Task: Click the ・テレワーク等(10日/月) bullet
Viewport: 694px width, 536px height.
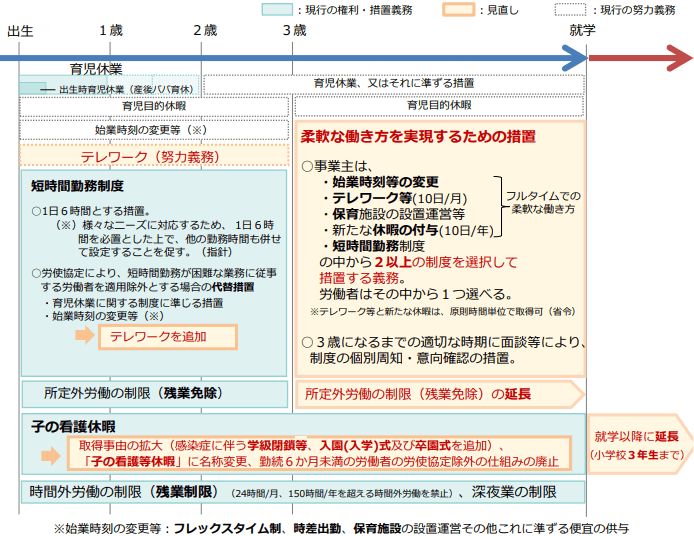Action: (x=394, y=198)
